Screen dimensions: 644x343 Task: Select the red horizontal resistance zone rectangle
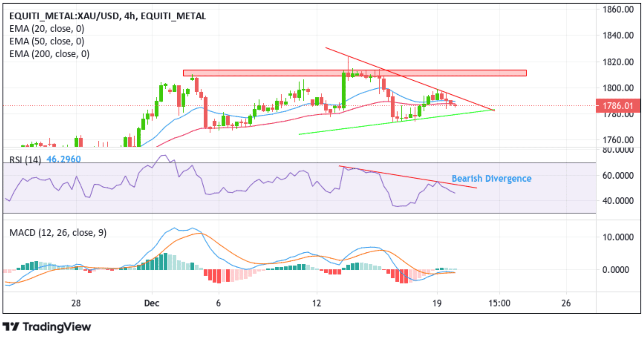point(355,73)
